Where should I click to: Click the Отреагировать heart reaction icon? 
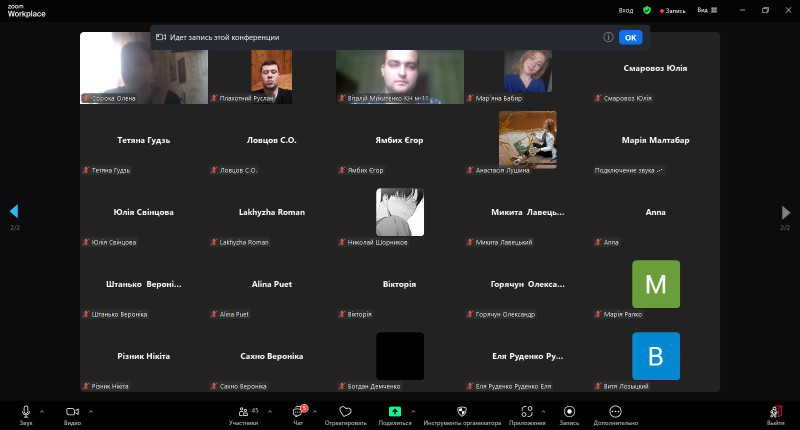346,411
